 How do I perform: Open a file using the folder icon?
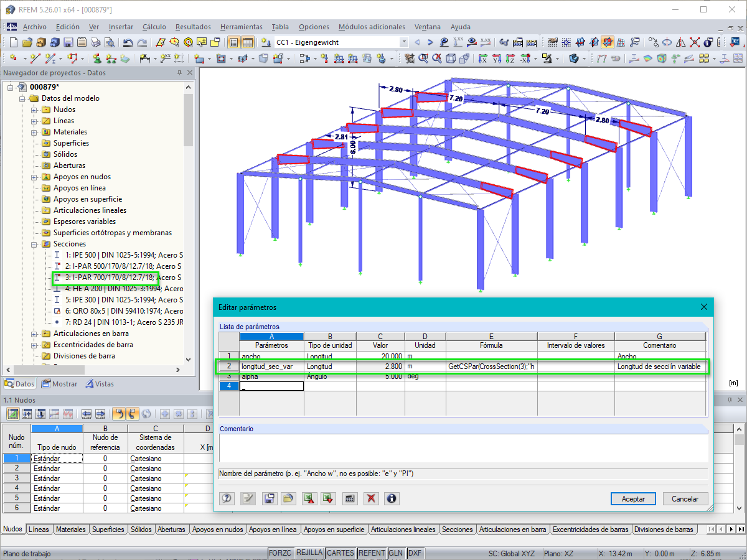pos(27,43)
